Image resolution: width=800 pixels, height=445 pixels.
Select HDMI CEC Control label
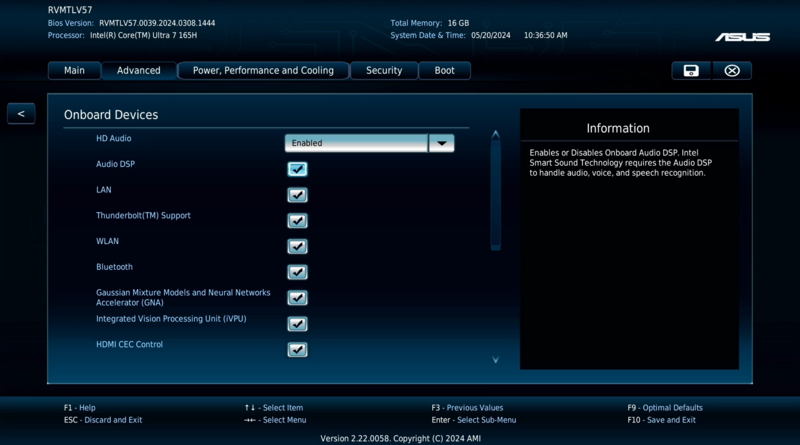[130, 344]
